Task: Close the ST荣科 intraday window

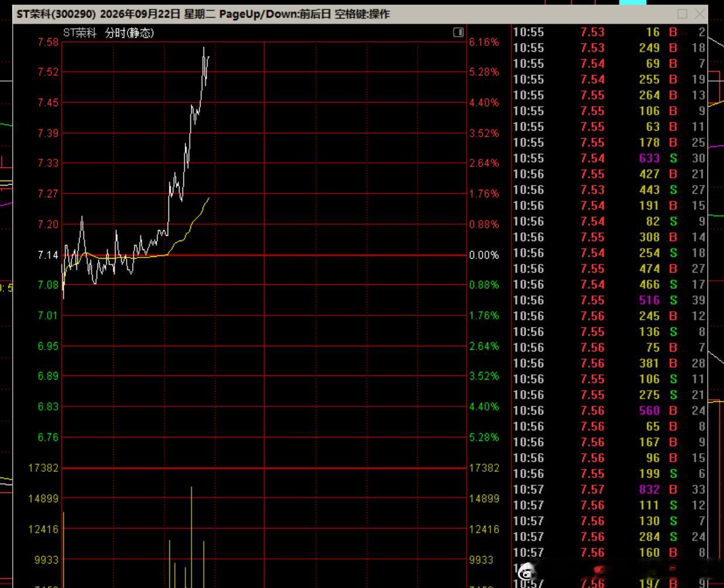Action: point(699,13)
